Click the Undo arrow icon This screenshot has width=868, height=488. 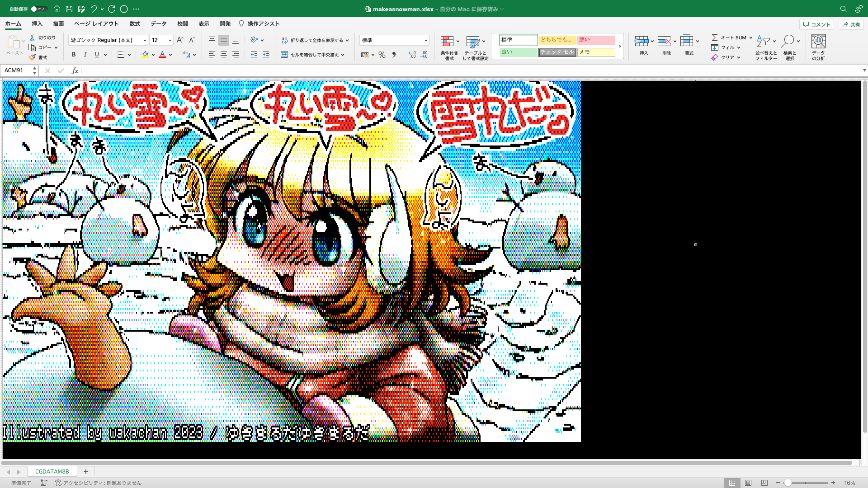coord(94,9)
